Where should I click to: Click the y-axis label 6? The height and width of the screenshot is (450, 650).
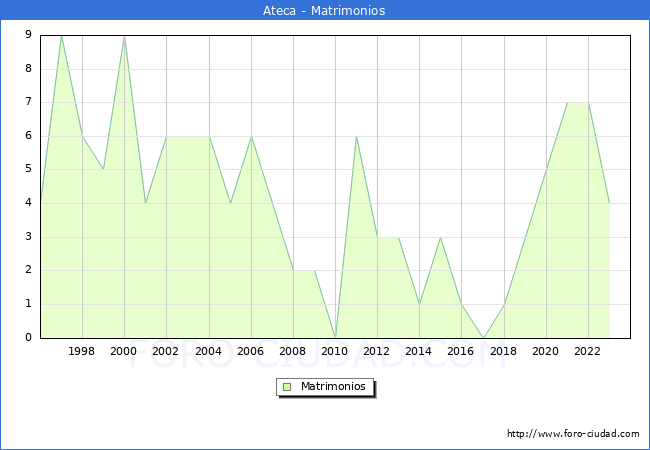(28, 135)
